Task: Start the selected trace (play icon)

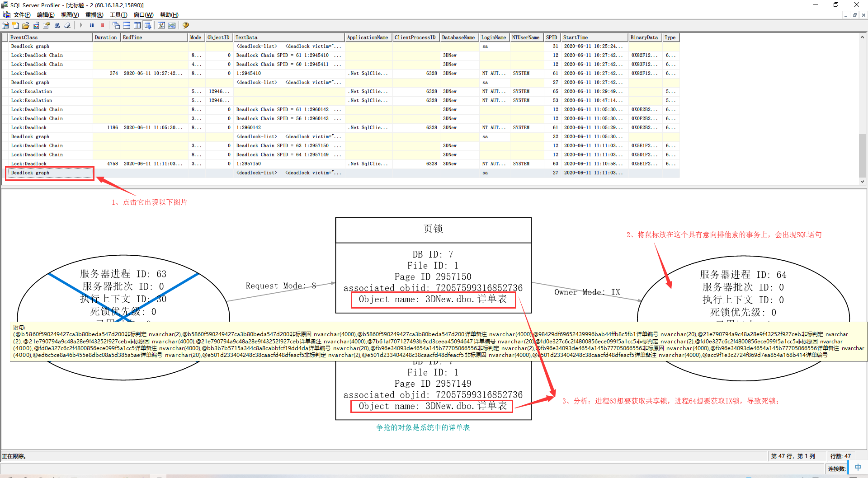Action: click(81, 25)
